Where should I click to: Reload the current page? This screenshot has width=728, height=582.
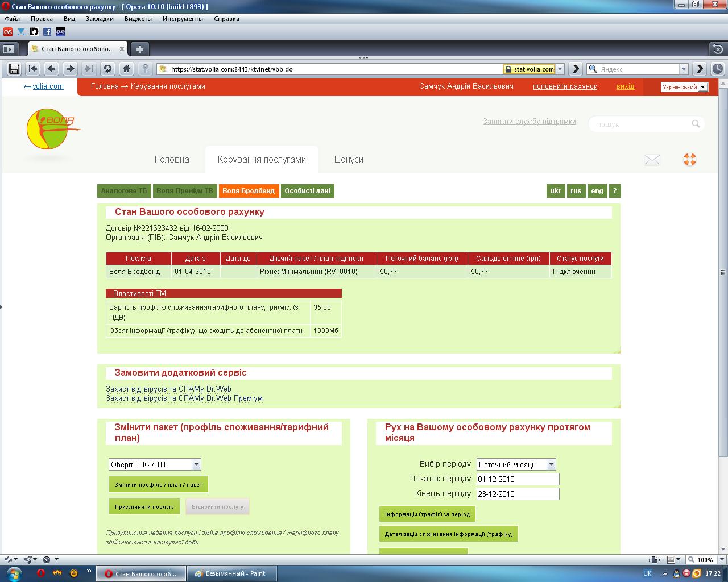point(107,69)
